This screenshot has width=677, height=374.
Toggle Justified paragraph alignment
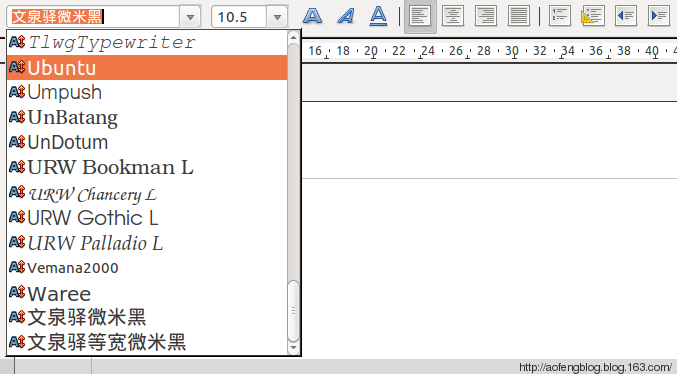tap(519, 16)
